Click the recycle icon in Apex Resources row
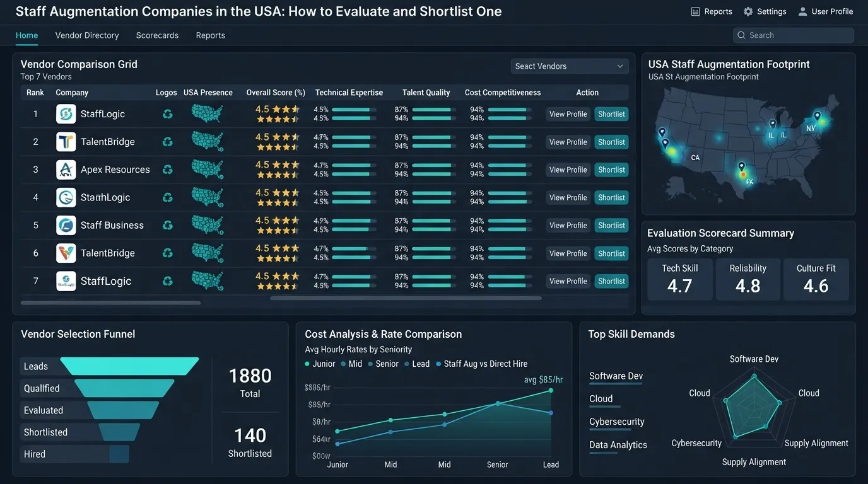Viewport: 868px width, 484px height. (167, 170)
